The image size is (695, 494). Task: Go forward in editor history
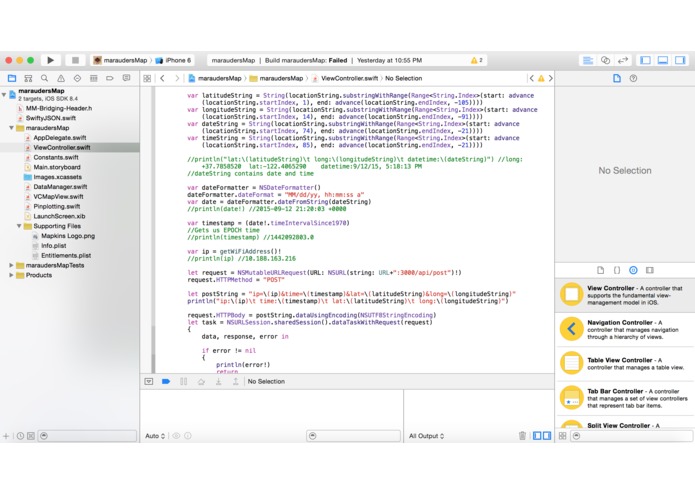[x=177, y=78]
